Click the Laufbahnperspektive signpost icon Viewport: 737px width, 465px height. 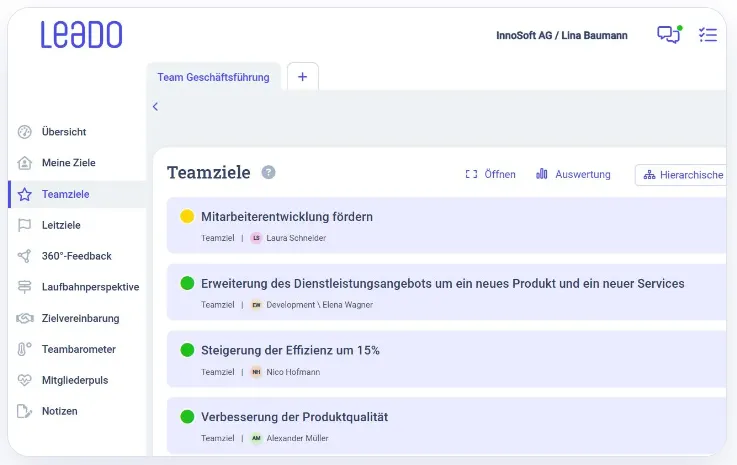pos(24,287)
